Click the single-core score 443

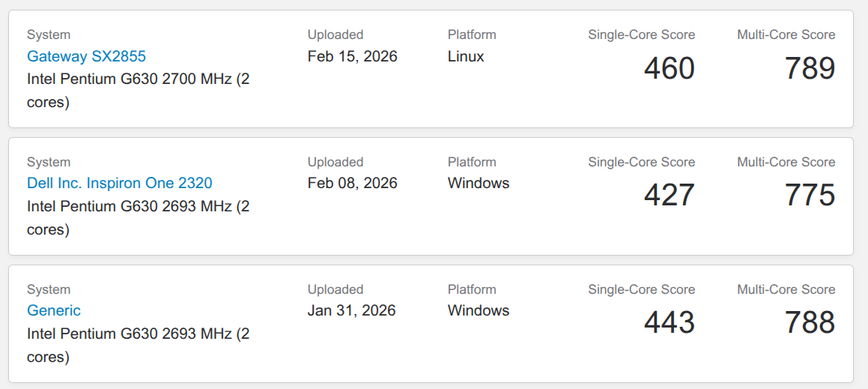coord(669,323)
